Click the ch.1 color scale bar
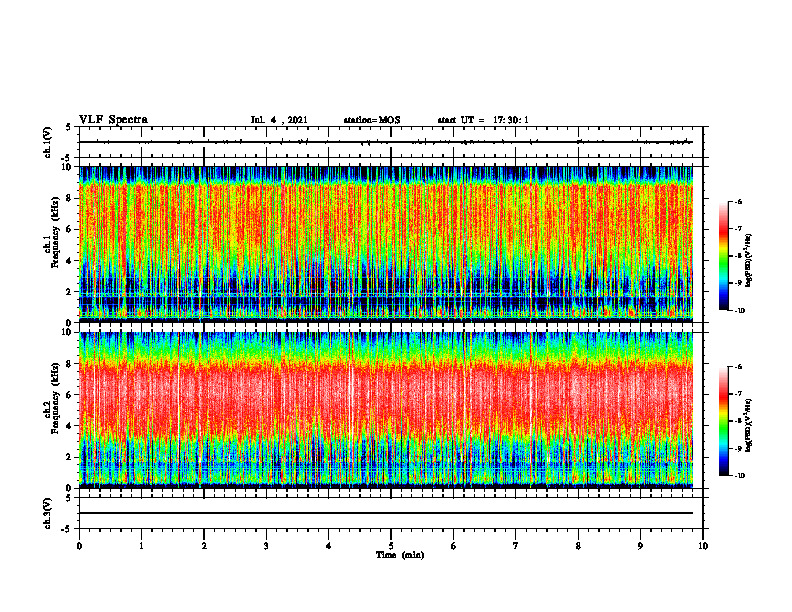792x612 pixels. 723,256
